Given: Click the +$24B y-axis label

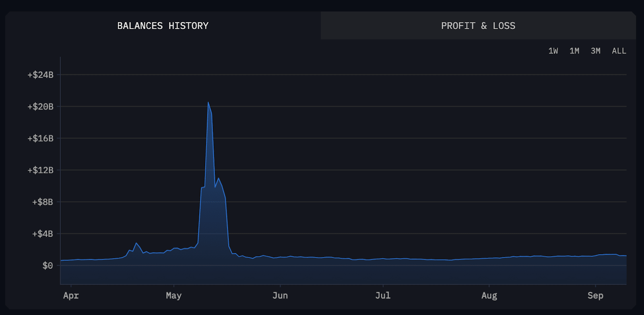Looking at the screenshot, I should pos(40,75).
